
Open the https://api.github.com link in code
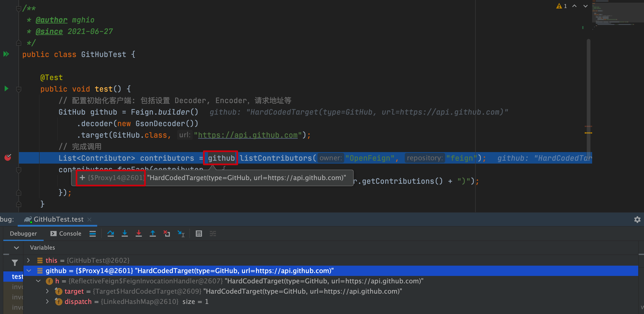coord(247,135)
